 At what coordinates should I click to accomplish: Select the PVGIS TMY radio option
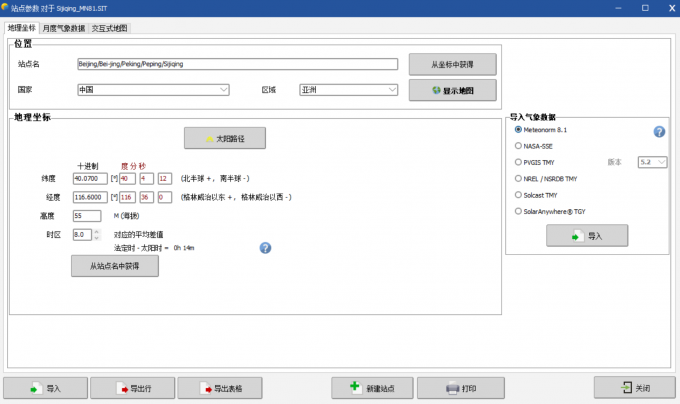click(x=518, y=162)
